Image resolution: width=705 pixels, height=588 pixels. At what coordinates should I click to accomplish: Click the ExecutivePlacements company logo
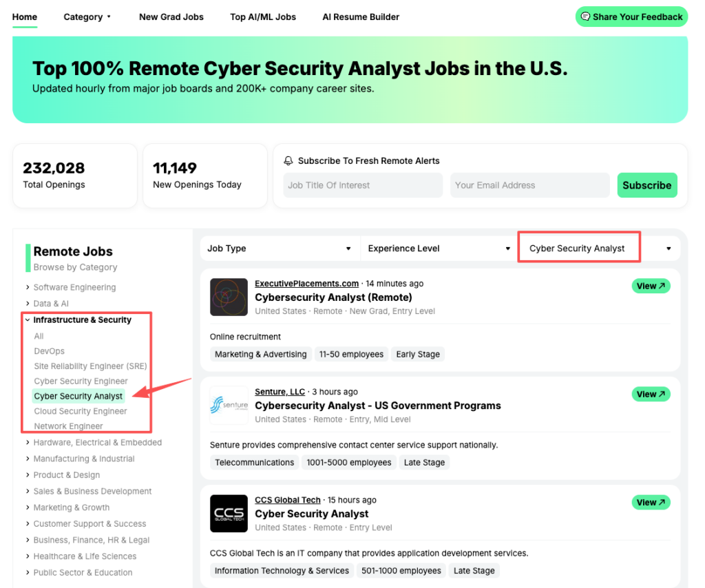coord(229,297)
